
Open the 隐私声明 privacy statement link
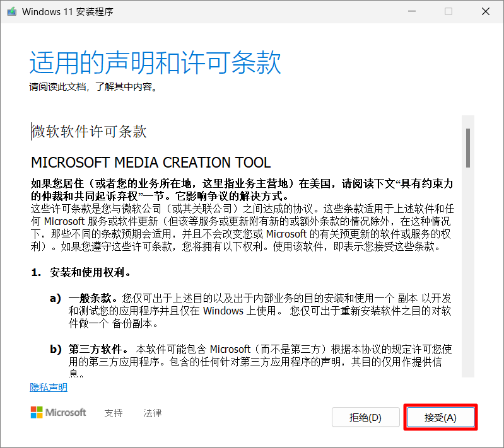pyautogui.click(x=49, y=388)
